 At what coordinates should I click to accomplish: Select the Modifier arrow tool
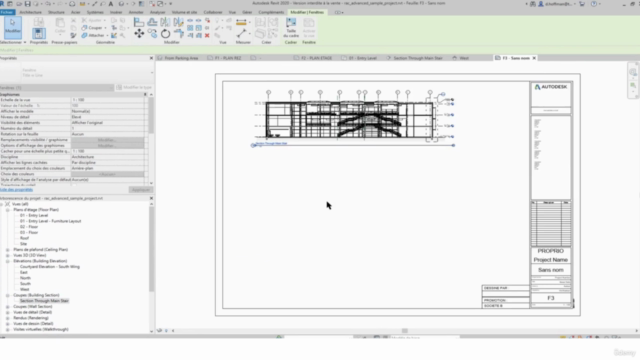pyautogui.click(x=13, y=27)
